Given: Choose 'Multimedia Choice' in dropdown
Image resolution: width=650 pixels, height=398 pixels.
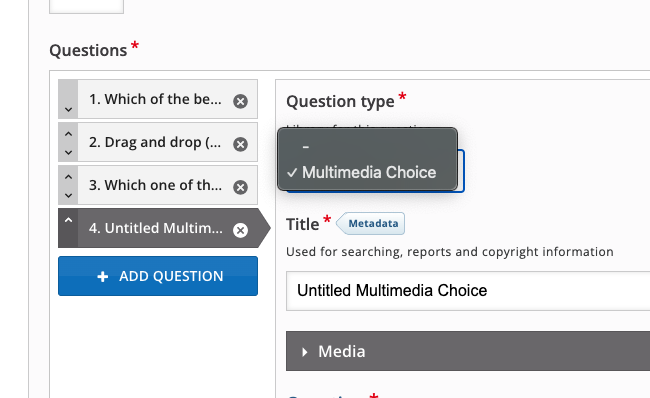Looking at the screenshot, I should [367, 172].
